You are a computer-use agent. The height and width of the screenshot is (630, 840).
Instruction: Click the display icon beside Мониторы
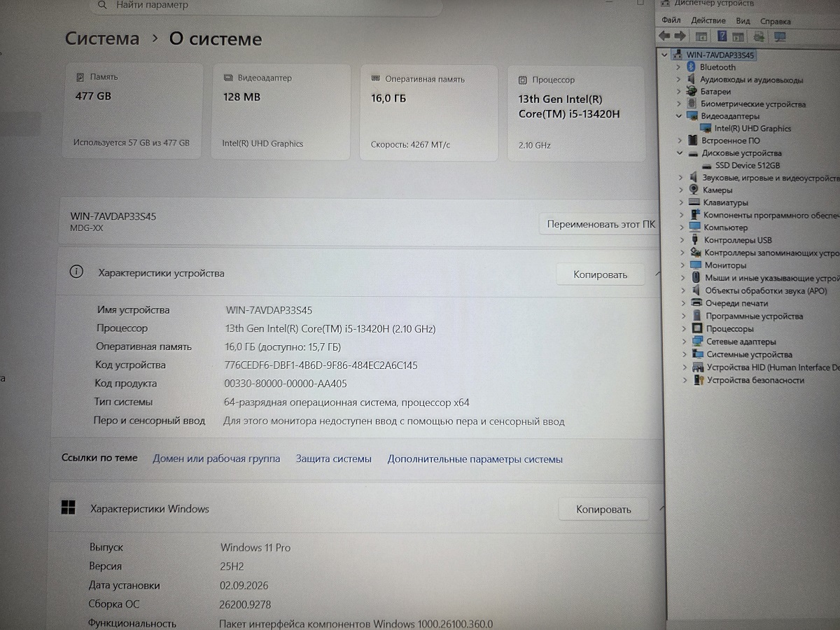click(x=695, y=265)
